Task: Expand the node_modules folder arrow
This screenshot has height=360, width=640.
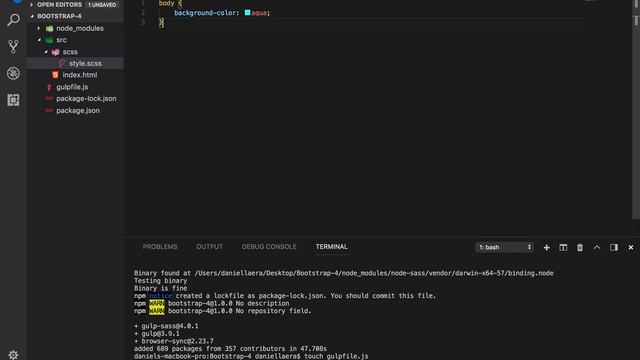Action: (39, 28)
